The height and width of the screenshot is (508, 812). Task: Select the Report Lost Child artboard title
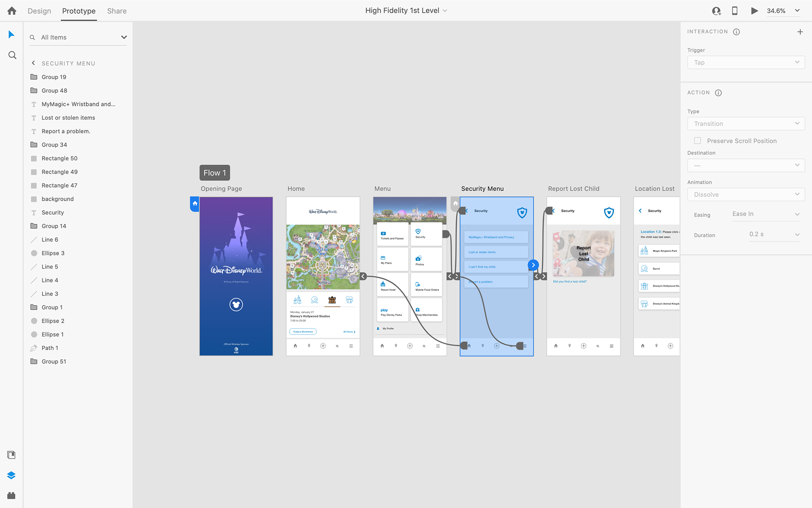tap(573, 189)
